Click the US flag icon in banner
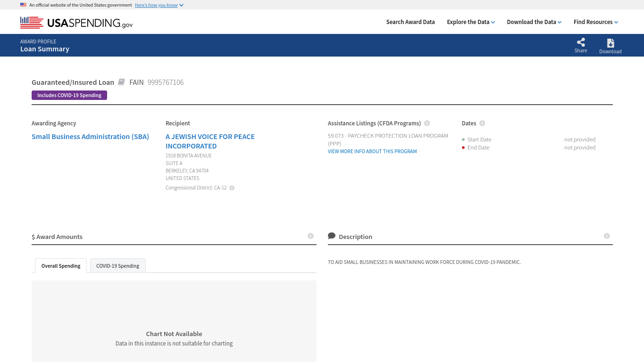 coord(23,5)
